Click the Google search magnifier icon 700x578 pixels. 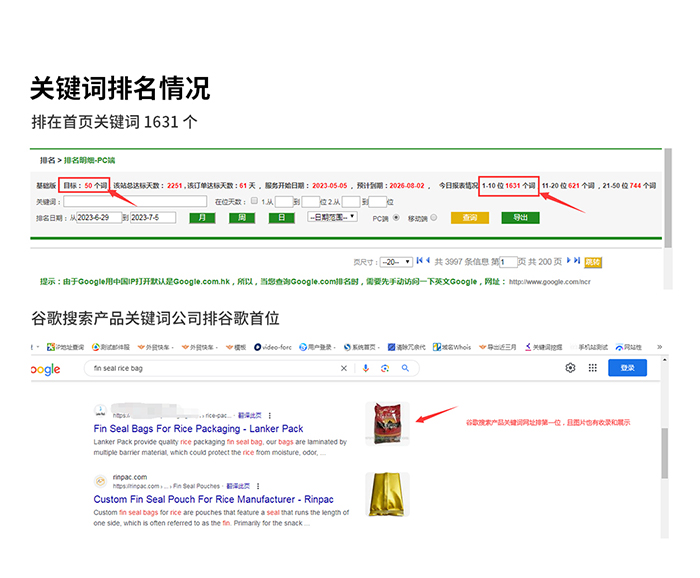coord(406,368)
